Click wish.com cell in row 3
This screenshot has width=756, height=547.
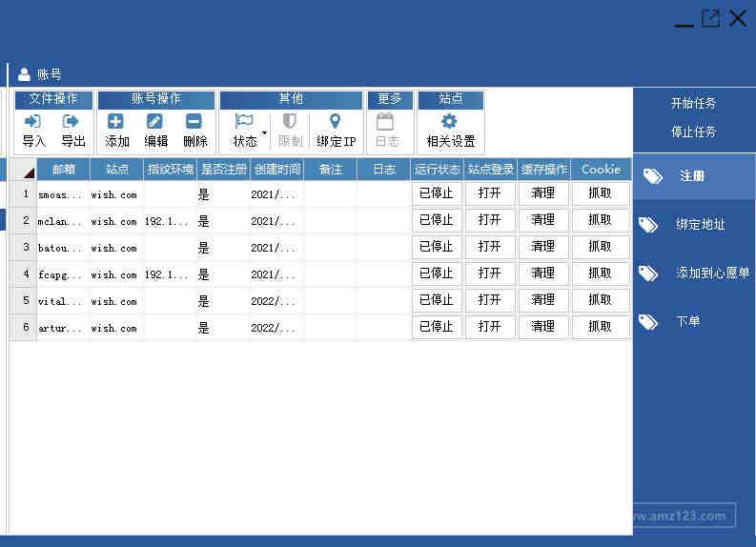(x=117, y=248)
